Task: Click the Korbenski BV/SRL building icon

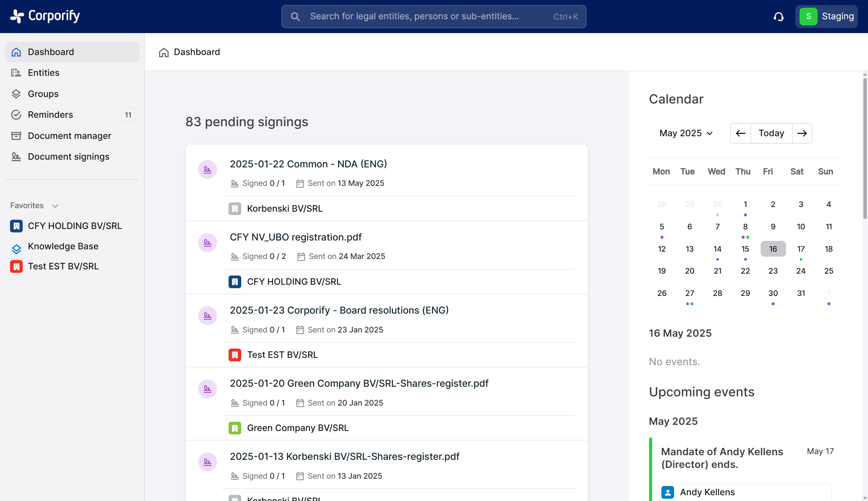Action: [x=235, y=209]
